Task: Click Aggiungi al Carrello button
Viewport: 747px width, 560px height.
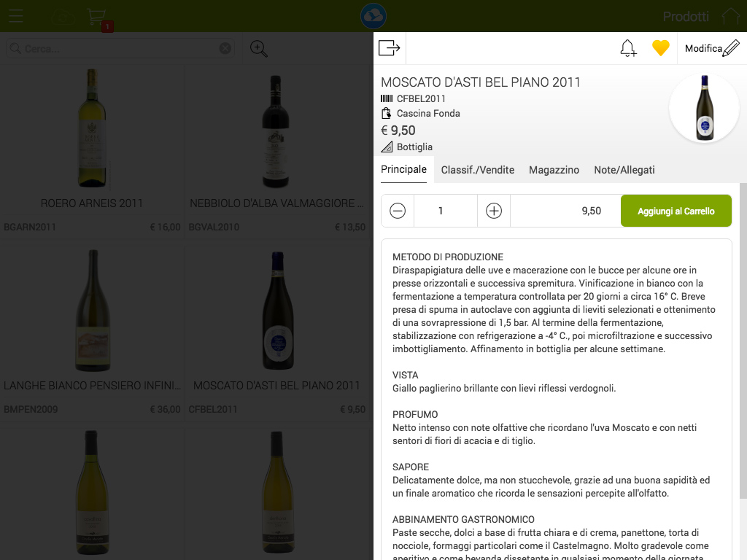Action: pyautogui.click(x=676, y=211)
